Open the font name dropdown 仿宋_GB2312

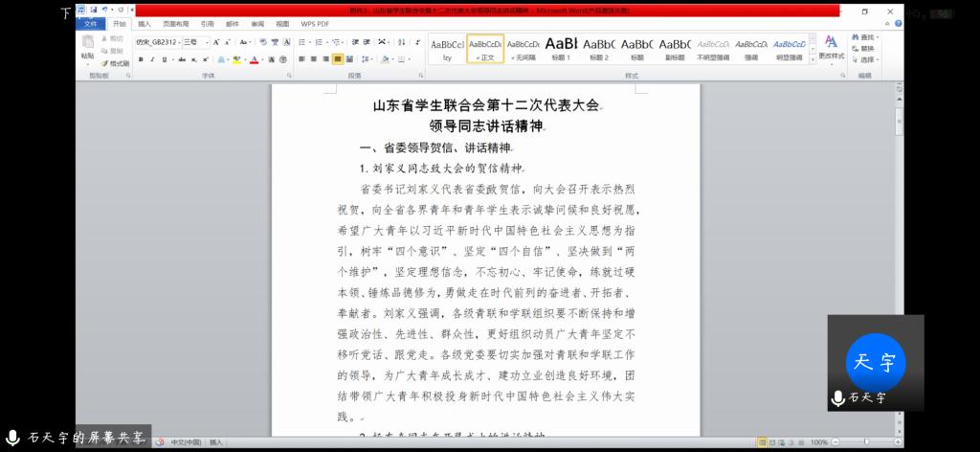[x=157, y=43]
